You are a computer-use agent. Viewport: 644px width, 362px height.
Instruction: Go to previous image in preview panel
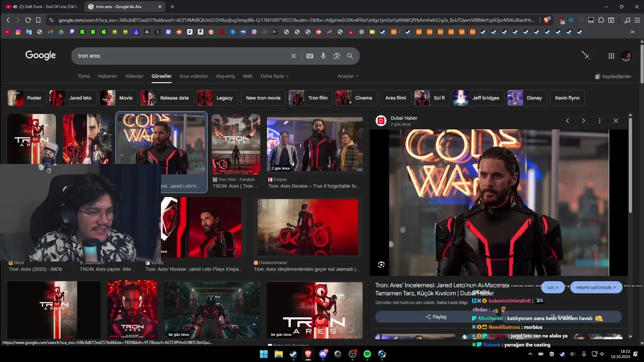click(x=568, y=121)
